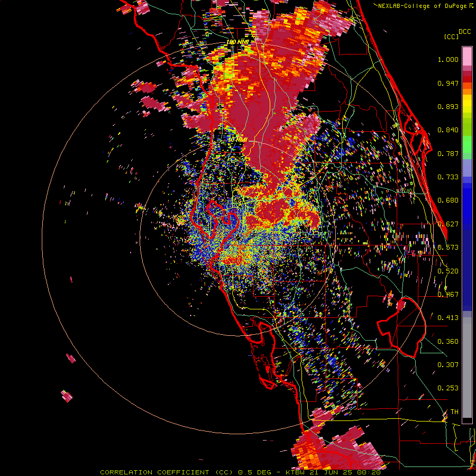476x476 pixels.
Task: Click the NEXLAB-College of DuPage label
Action: (x=424, y=6)
